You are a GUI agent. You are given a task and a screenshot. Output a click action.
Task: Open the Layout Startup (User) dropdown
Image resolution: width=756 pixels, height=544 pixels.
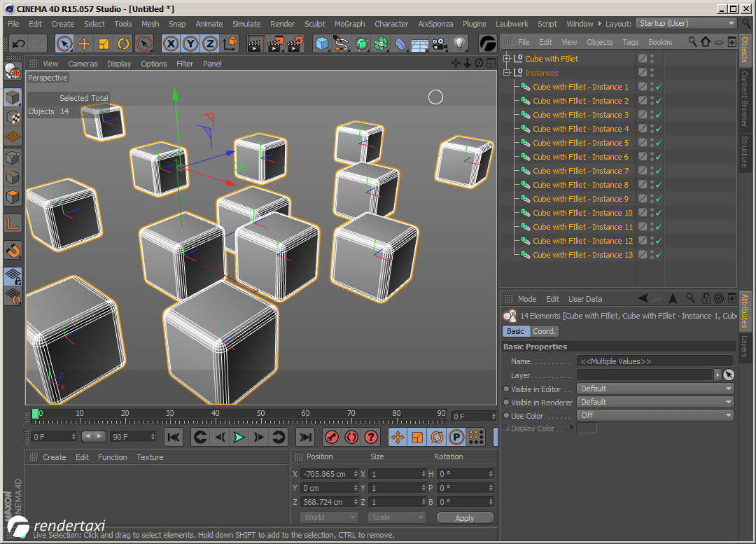(x=687, y=23)
